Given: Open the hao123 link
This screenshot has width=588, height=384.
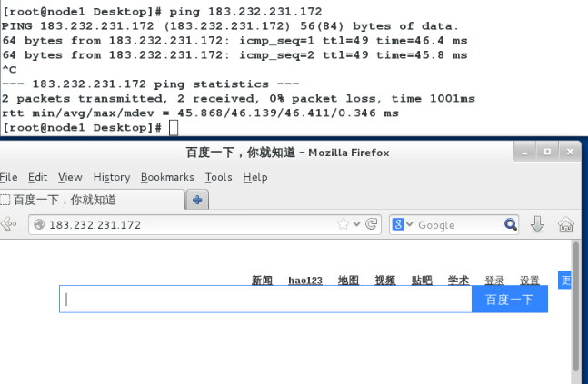Looking at the screenshot, I should (305, 281).
